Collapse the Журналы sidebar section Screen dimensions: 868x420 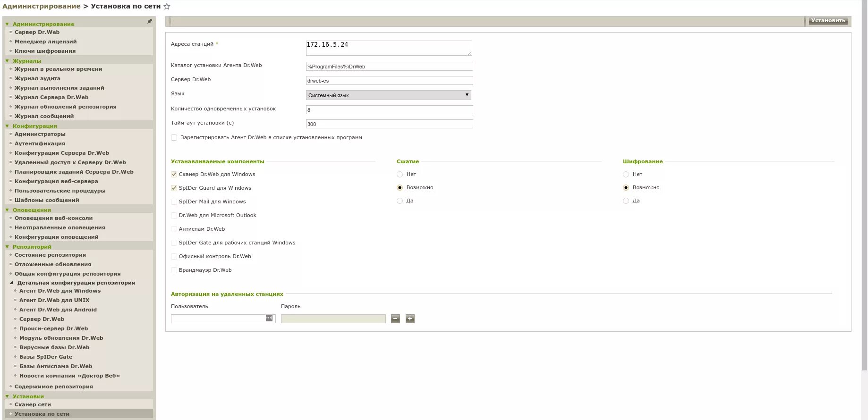(7, 61)
